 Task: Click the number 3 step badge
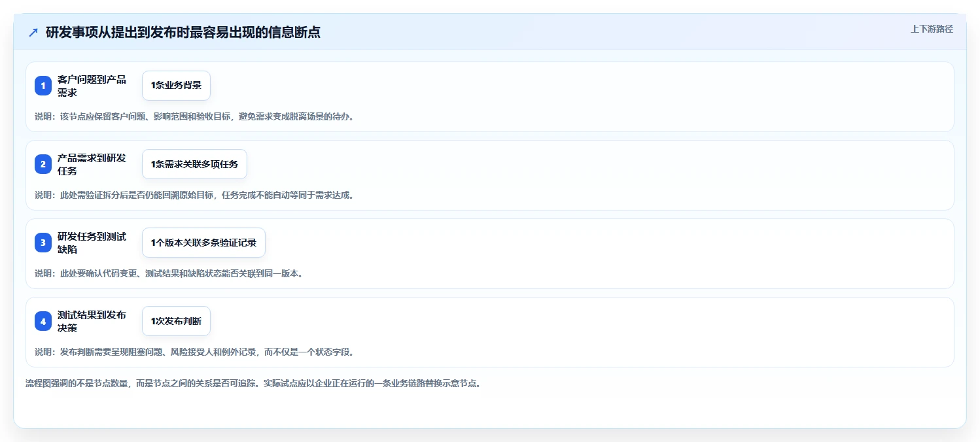[x=43, y=243]
